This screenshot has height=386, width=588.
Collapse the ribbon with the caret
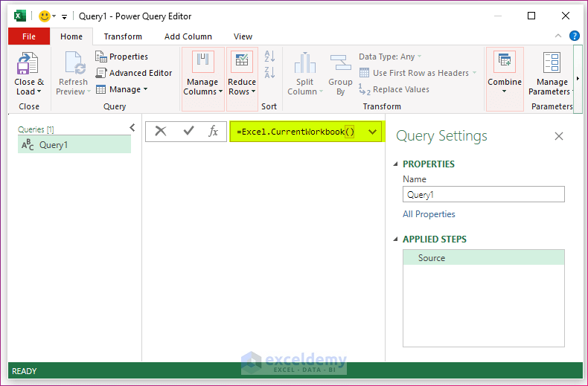pos(558,36)
